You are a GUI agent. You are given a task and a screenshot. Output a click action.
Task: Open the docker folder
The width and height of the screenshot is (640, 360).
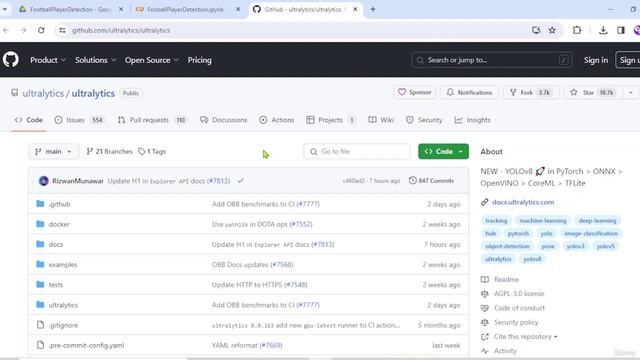pyautogui.click(x=59, y=224)
